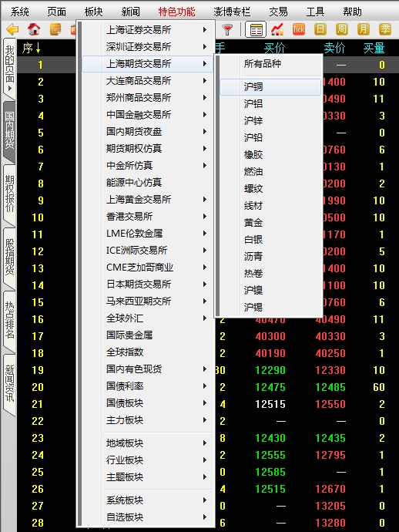Viewport: 399px width, 532px height.
Task: Select the daily (日) period icon
Action: coord(320,29)
